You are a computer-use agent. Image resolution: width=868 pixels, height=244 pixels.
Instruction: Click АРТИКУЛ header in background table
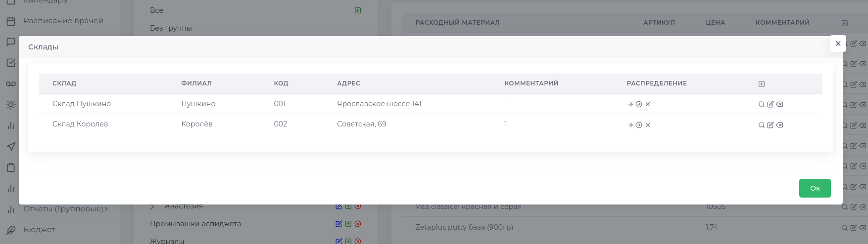pyautogui.click(x=659, y=23)
